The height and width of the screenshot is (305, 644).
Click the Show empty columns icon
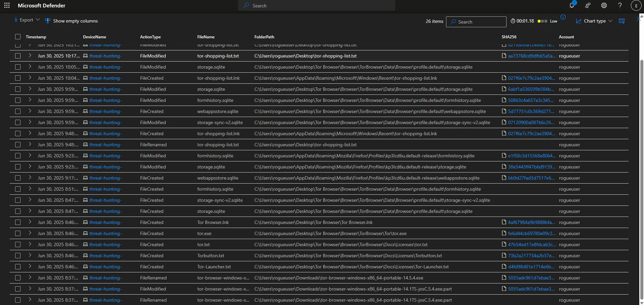pyautogui.click(x=48, y=21)
